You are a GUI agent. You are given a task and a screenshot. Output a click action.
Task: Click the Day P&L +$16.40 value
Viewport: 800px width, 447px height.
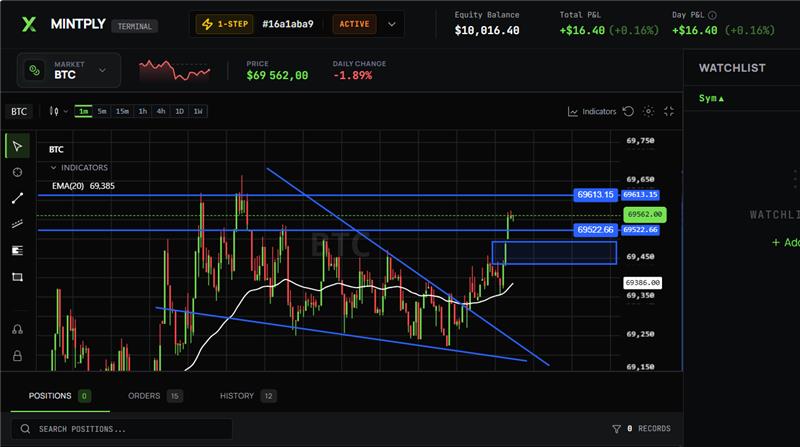click(x=694, y=31)
